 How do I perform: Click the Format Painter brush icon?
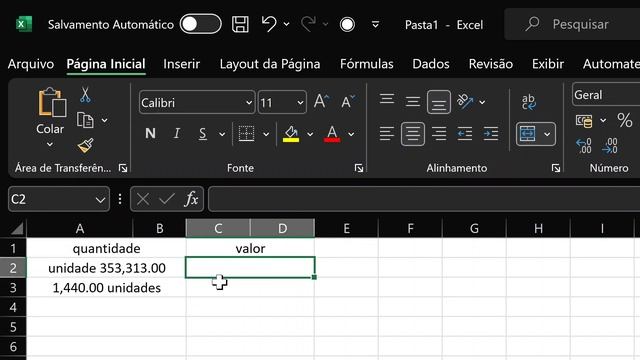(85, 145)
